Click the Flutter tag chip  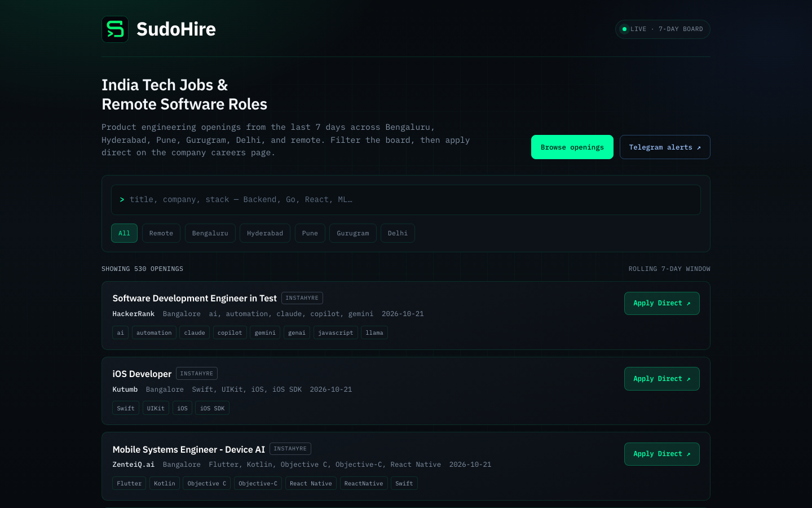129,484
